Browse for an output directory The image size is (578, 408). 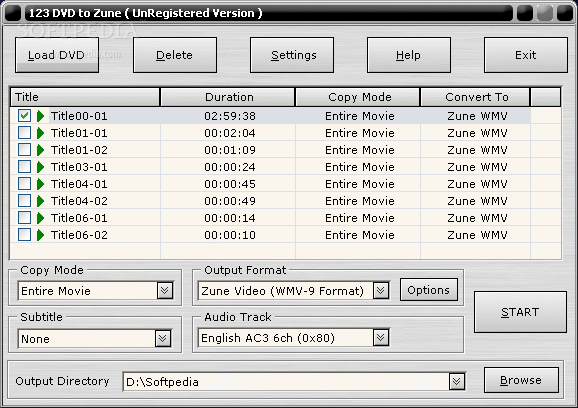click(521, 380)
